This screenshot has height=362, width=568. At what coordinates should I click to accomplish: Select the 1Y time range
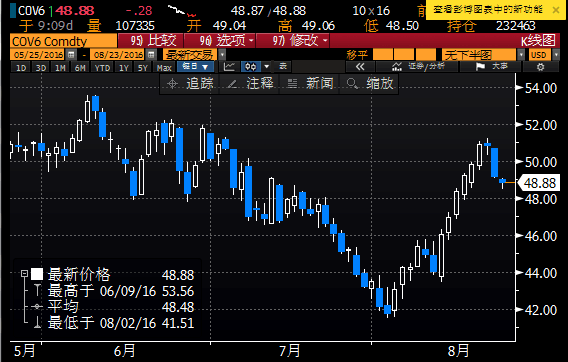[124, 67]
